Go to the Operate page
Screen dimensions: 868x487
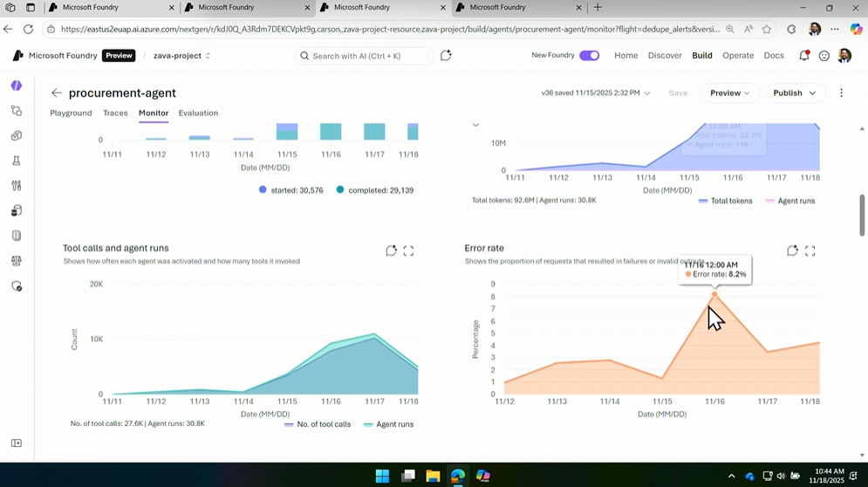pyautogui.click(x=737, y=56)
